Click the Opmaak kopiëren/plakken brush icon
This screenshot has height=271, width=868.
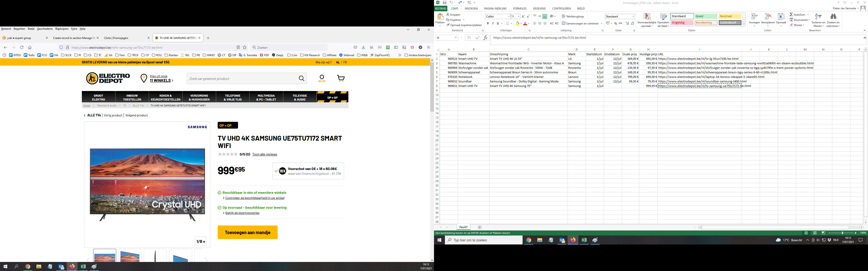(x=448, y=25)
